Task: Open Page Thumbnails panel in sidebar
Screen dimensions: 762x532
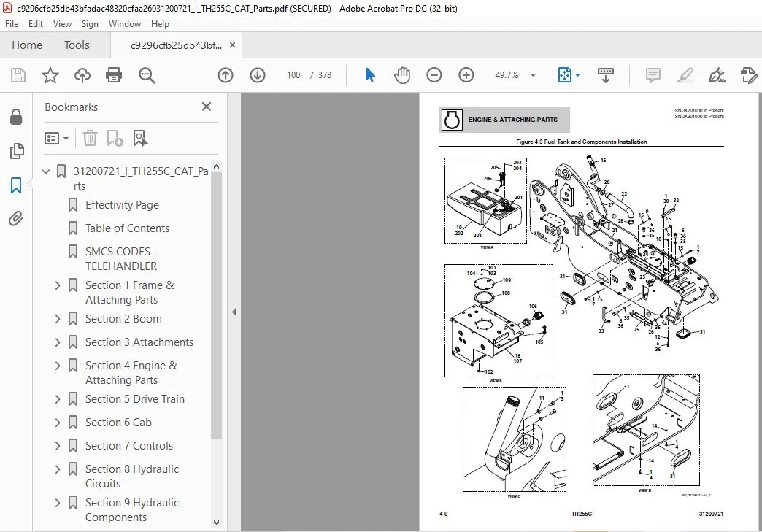Action: point(16,151)
